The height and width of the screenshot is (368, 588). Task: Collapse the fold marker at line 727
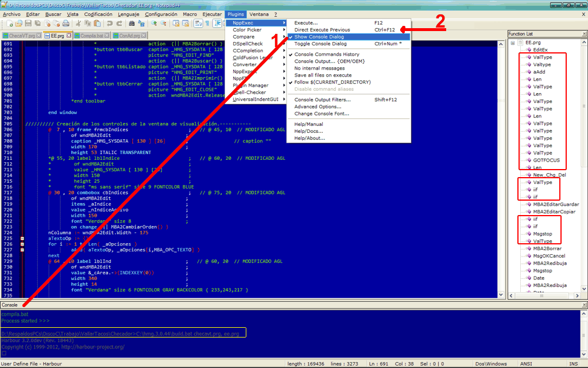click(x=22, y=250)
